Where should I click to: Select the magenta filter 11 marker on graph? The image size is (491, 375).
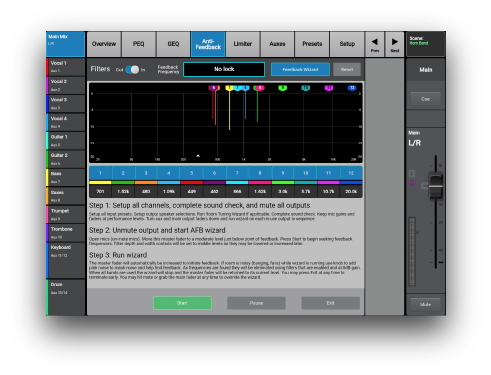329,88
